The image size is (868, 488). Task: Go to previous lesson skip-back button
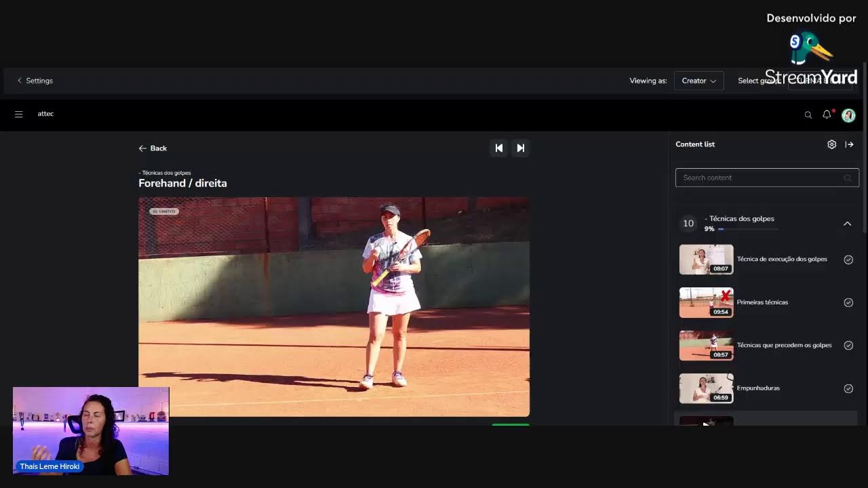click(x=499, y=148)
